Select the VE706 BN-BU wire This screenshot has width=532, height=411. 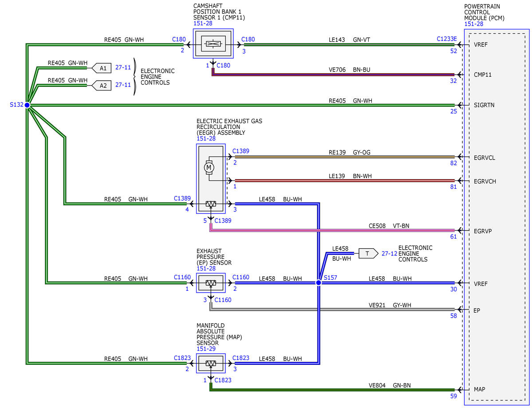point(333,74)
